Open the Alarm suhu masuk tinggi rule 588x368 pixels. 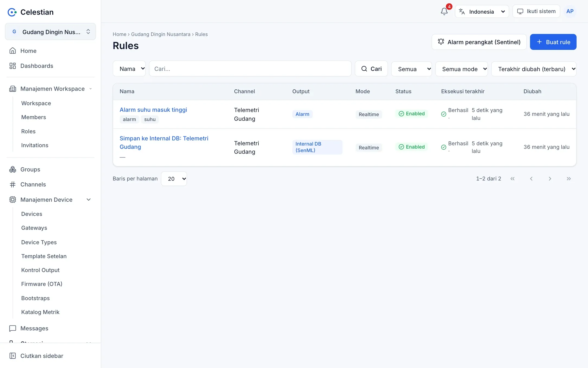(153, 110)
